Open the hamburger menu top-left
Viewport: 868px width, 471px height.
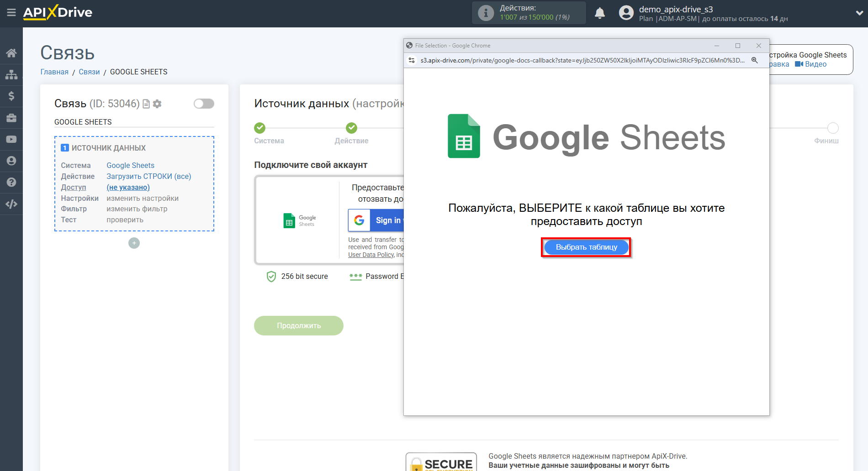pos(11,13)
